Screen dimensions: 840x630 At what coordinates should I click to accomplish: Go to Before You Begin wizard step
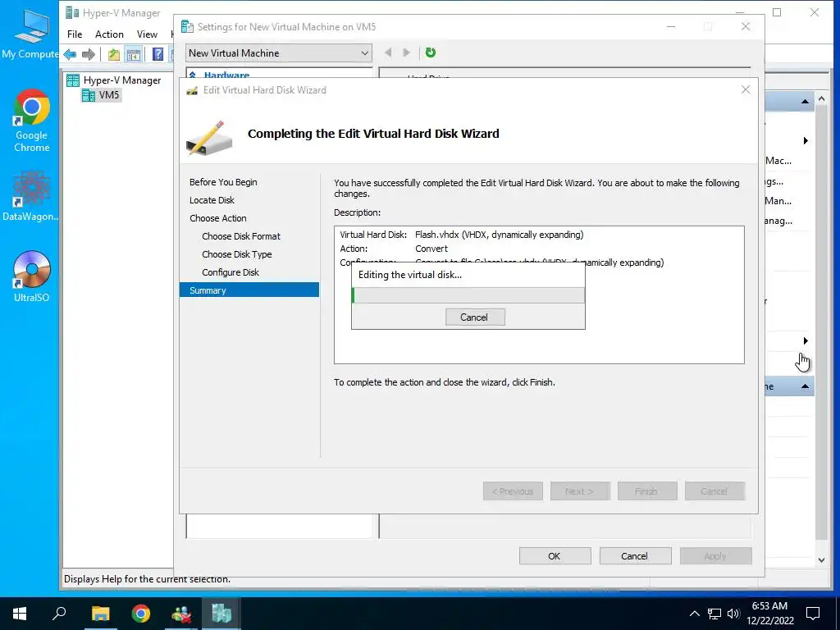(223, 182)
